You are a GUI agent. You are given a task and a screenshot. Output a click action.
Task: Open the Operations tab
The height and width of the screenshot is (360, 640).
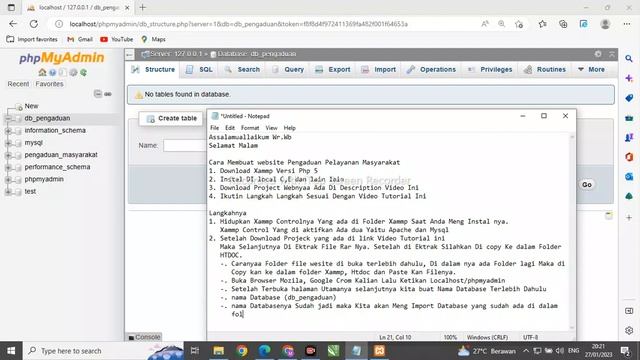tap(431, 69)
